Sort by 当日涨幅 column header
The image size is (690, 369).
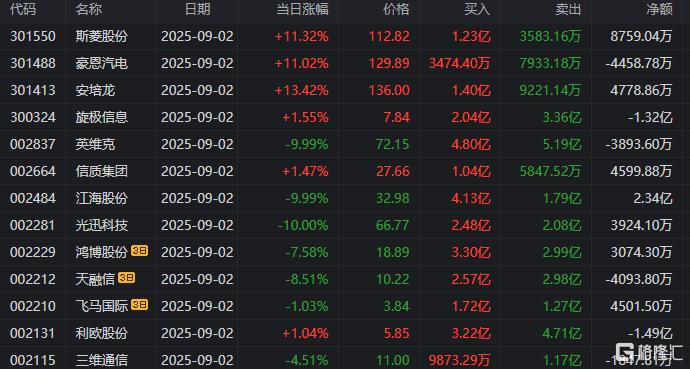tap(302, 9)
